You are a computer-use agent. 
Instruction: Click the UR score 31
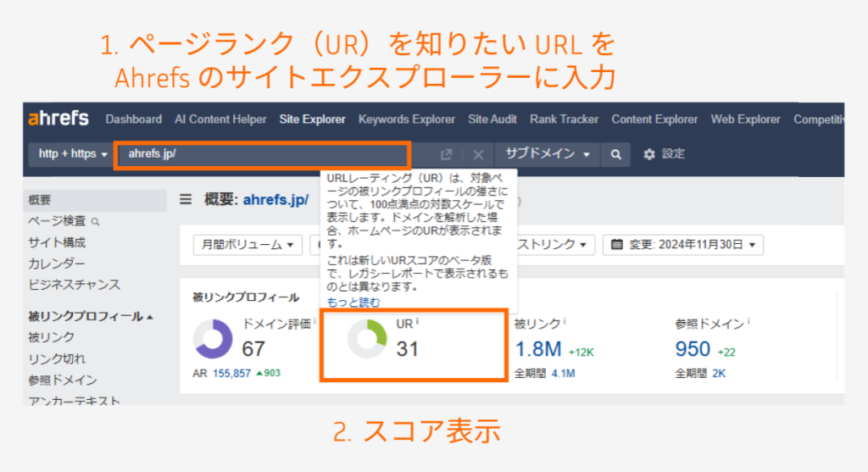click(407, 349)
